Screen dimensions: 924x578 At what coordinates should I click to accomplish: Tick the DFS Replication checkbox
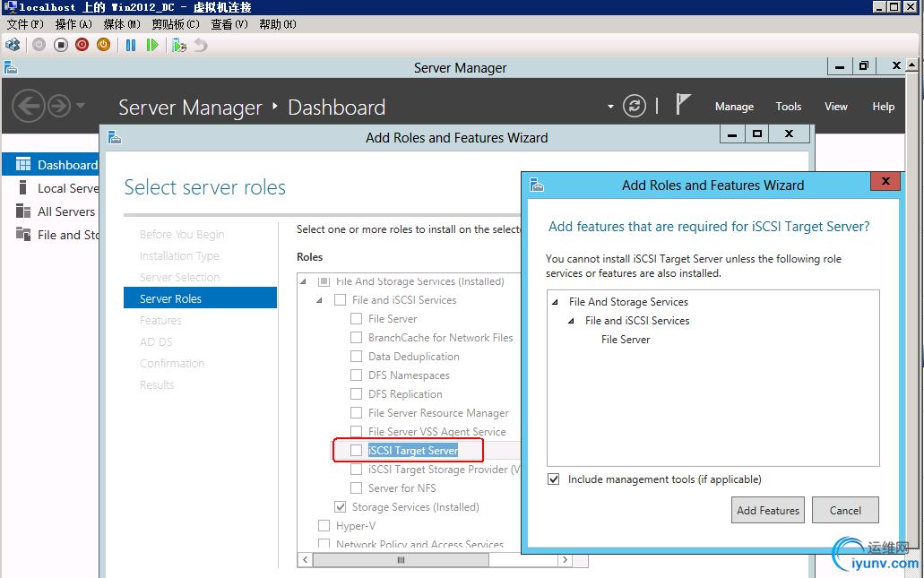click(x=356, y=394)
